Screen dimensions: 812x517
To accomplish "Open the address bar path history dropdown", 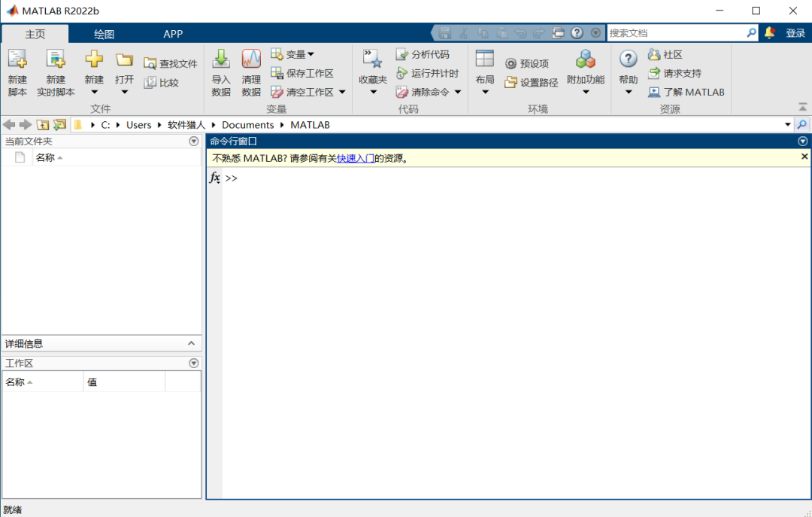I will 788,124.
